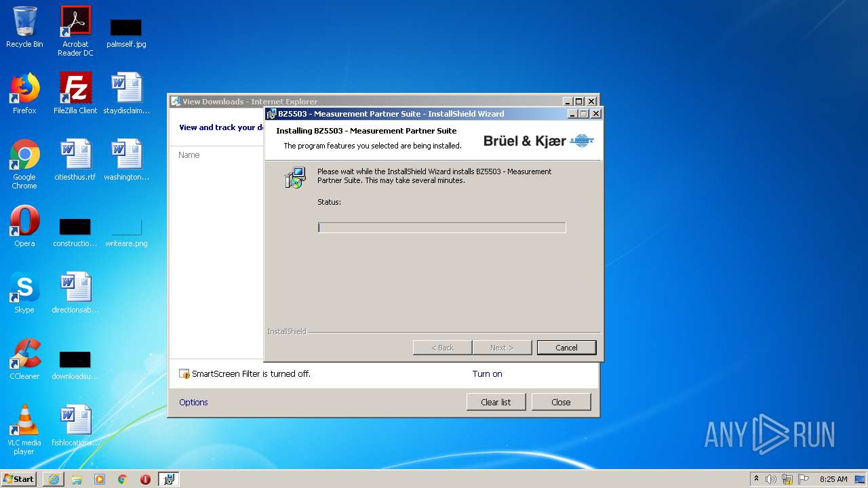The height and width of the screenshot is (488, 868).
Task: Open VLC media player shortcut
Action: pos(24,430)
